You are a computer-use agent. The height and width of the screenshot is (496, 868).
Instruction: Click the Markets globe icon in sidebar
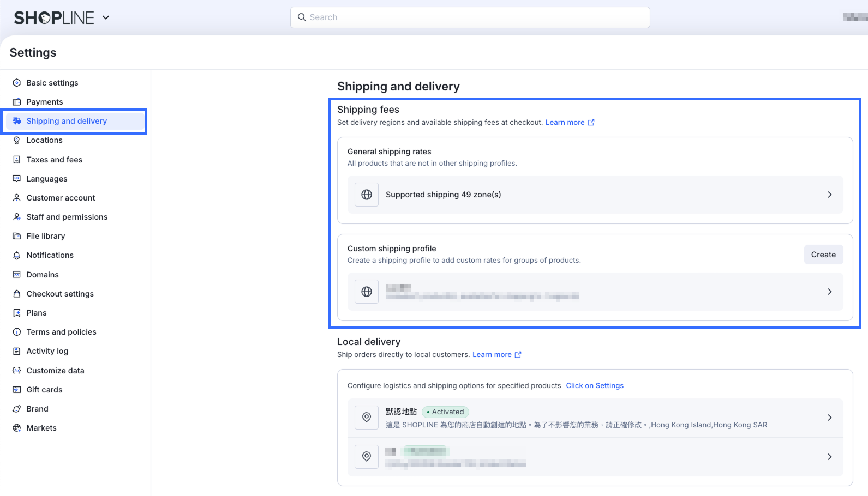click(17, 428)
